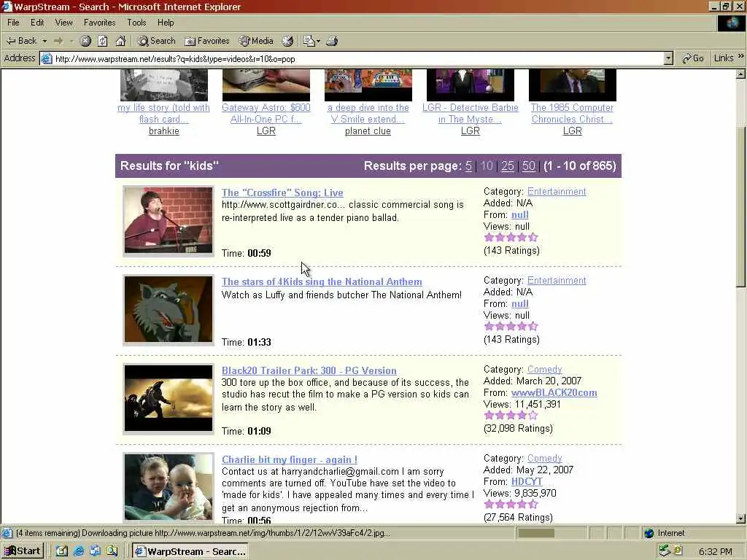Click the Forward arrow button
This screenshot has height=560, width=747.
[x=58, y=41]
